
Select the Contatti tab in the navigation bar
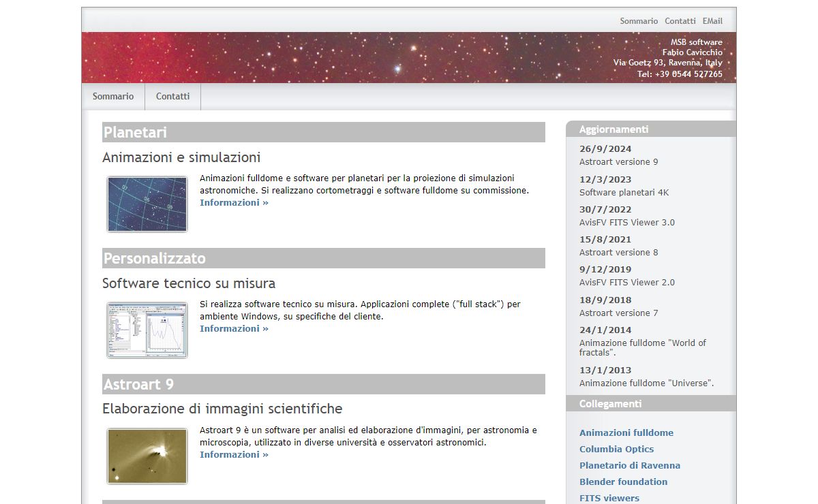point(173,96)
